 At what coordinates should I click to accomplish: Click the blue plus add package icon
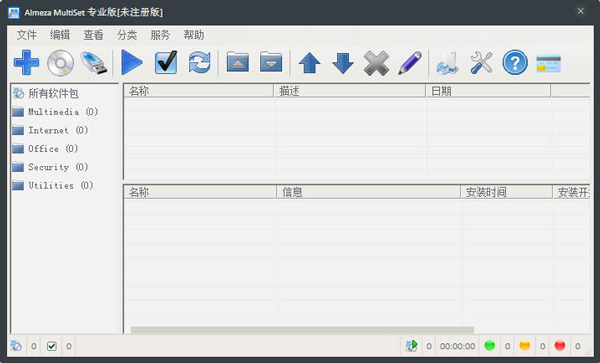[26, 62]
